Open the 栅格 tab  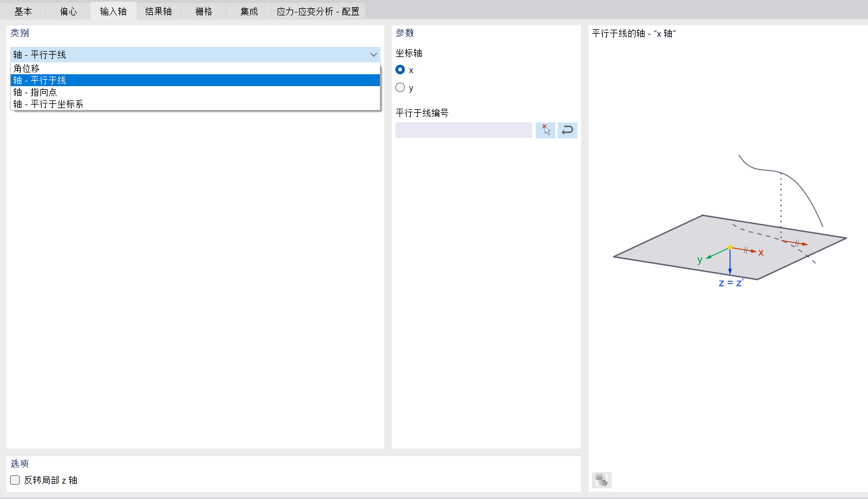[203, 10]
